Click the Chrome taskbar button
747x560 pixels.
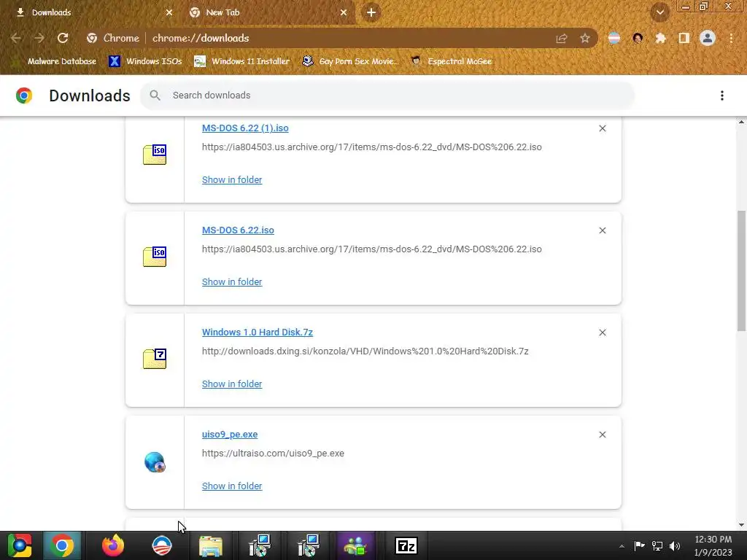click(62, 545)
